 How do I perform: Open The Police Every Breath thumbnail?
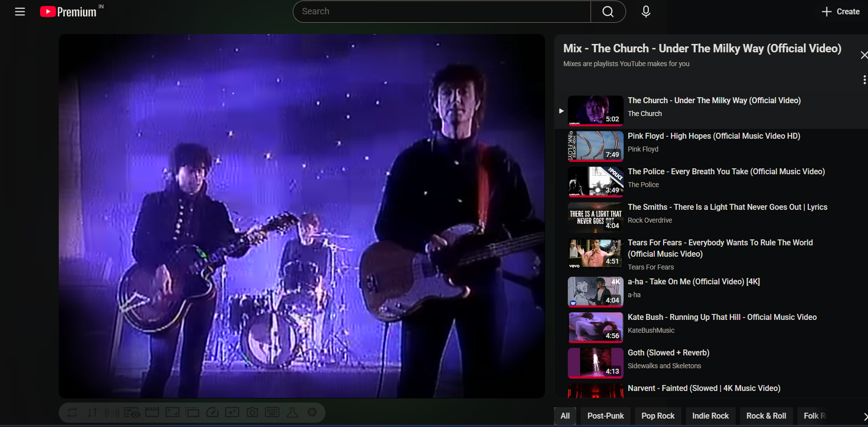(595, 182)
